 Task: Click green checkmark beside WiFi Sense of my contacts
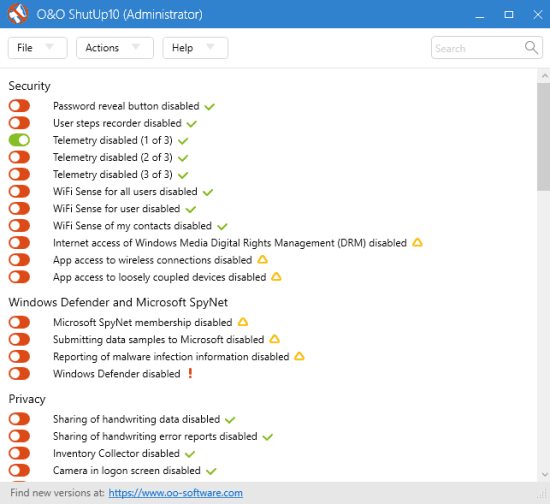222,226
